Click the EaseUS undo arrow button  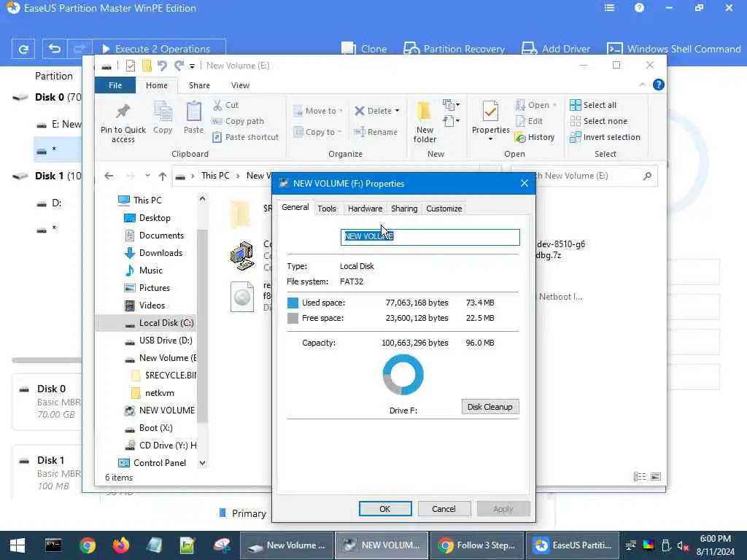54,49
